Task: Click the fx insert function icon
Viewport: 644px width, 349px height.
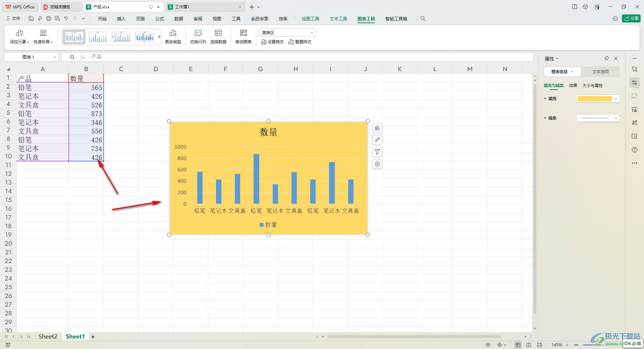Action: [x=82, y=57]
